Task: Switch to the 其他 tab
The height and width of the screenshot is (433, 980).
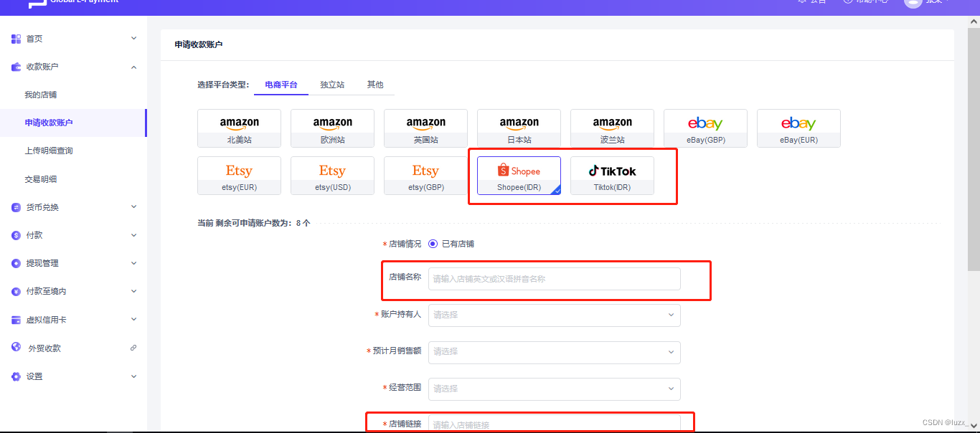Action: pyautogui.click(x=375, y=85)
